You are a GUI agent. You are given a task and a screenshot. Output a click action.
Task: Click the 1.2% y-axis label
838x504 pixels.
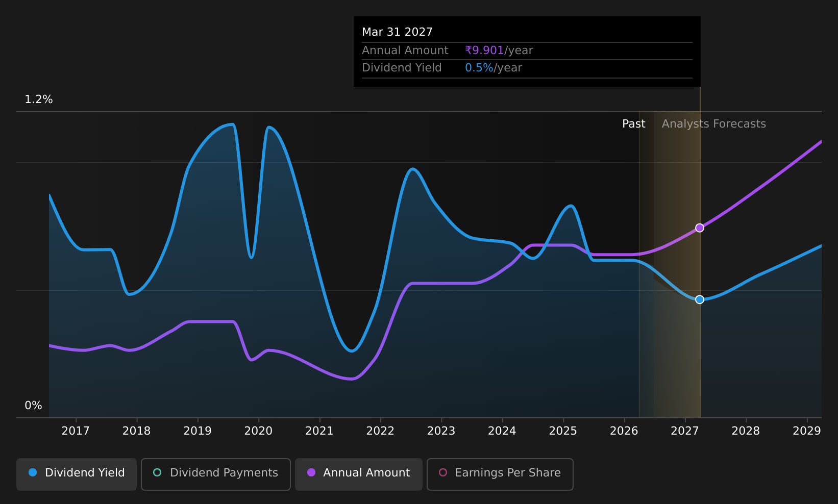[39, 99]
